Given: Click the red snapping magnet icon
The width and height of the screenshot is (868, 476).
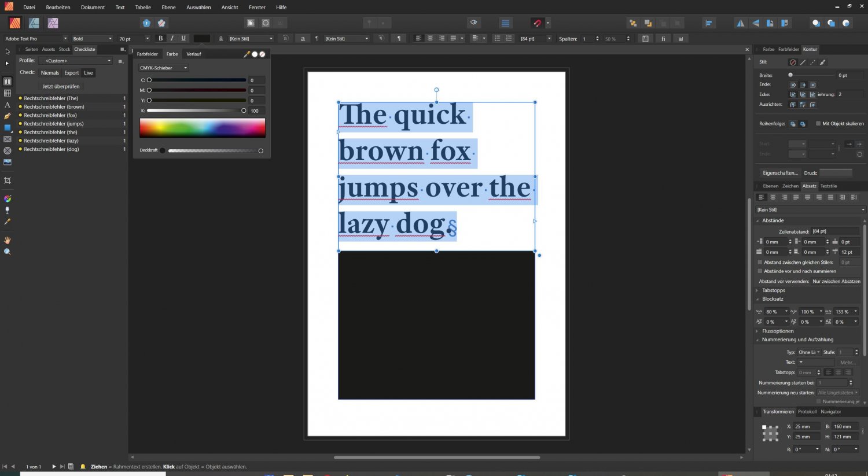Looking at the screenshot, I should [537, 23].
